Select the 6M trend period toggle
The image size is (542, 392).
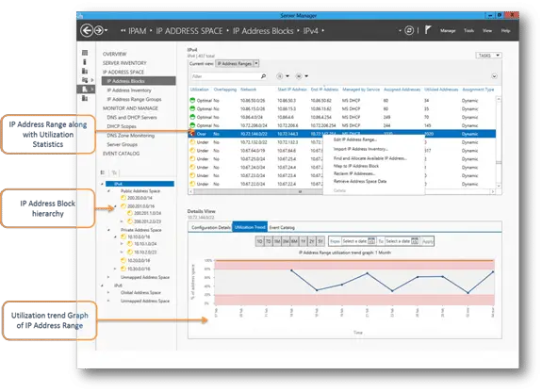(x=294, y=241)
